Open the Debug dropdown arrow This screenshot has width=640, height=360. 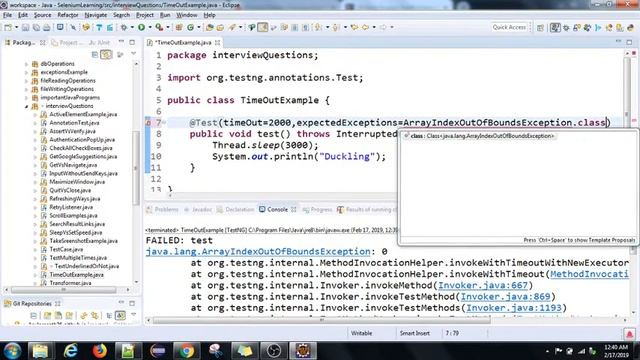[132, 27]
